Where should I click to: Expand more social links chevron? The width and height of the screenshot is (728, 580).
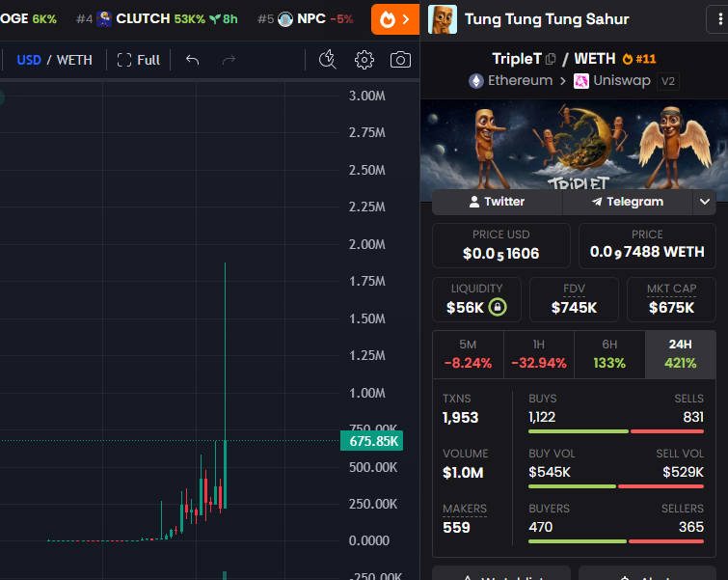[x=704, y=202]
